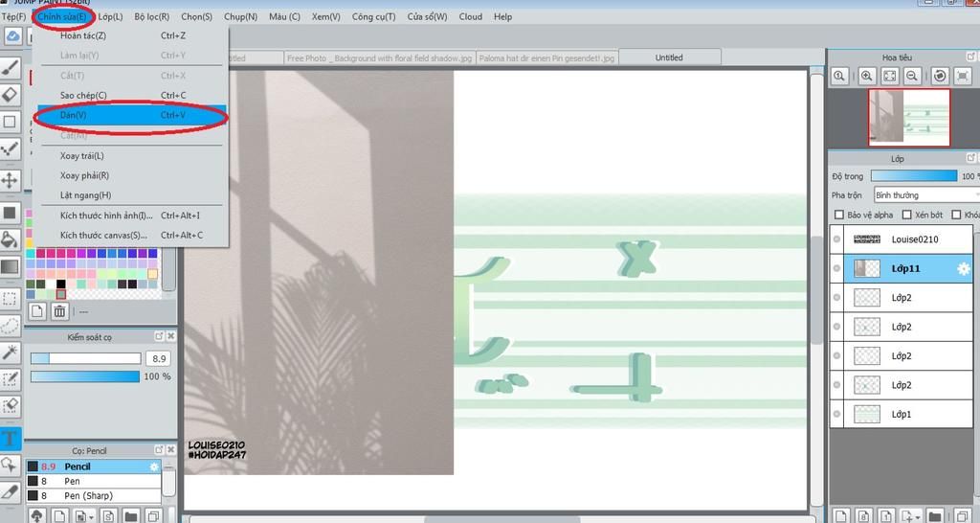Click the layer settings gear on Lớp11
The width and height of the screenshot is (980, 523).
[x=963, y=269]
